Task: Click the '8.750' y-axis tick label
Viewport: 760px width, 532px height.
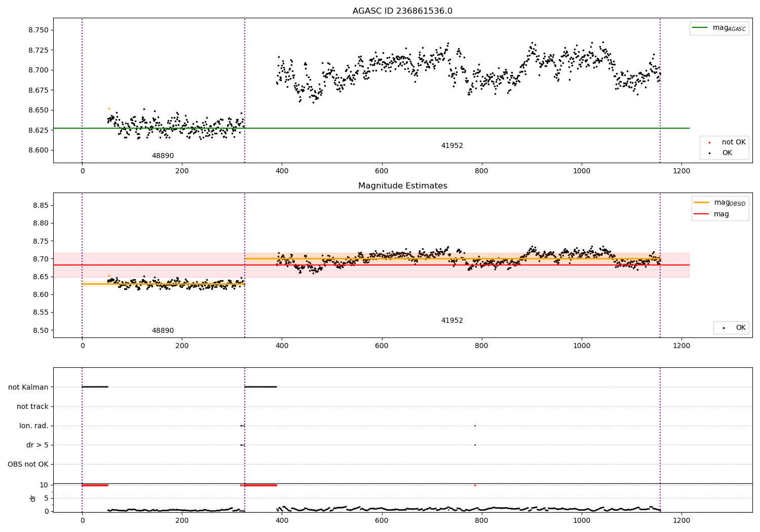Action: pos(39,30)
